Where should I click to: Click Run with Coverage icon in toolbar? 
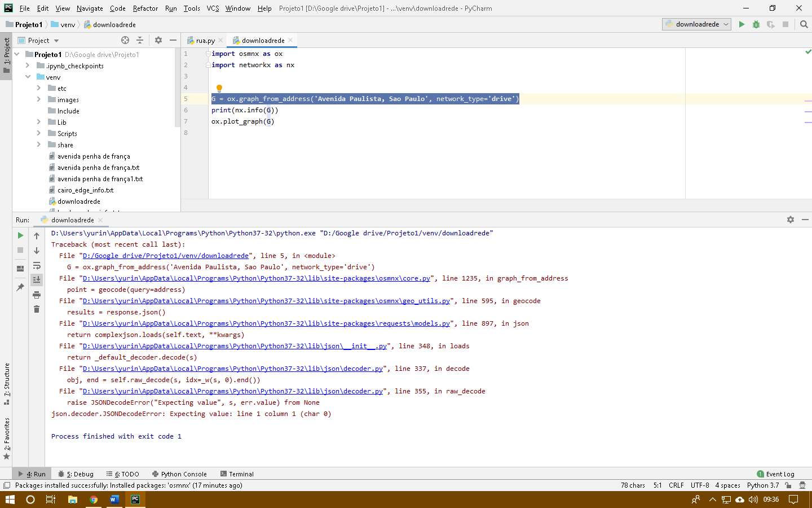[771, 24]
